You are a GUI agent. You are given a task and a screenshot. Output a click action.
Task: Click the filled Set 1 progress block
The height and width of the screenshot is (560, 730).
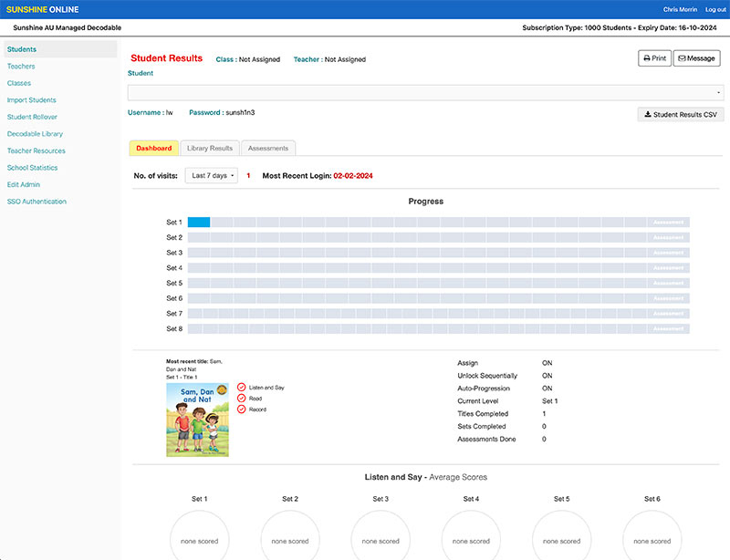(199, 222)
